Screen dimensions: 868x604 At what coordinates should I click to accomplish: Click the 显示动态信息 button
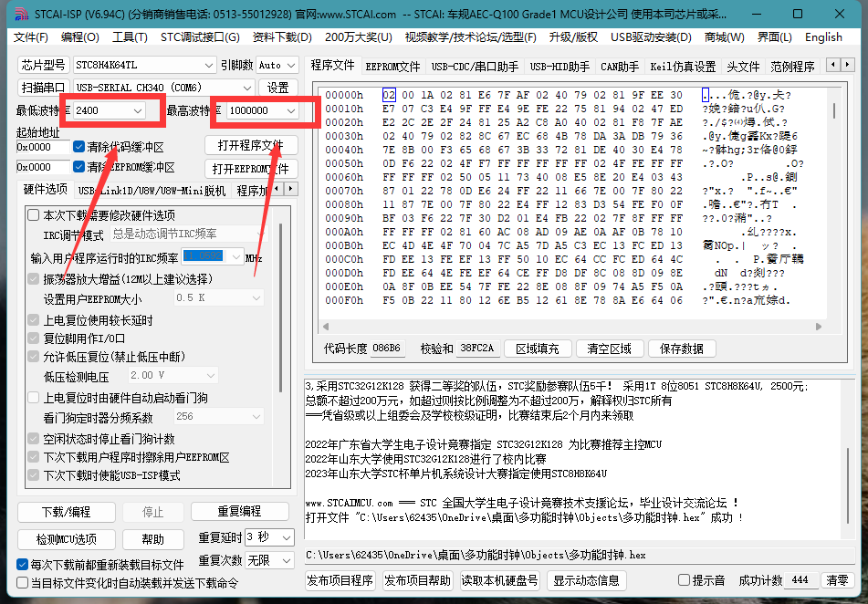coord(587,580)
